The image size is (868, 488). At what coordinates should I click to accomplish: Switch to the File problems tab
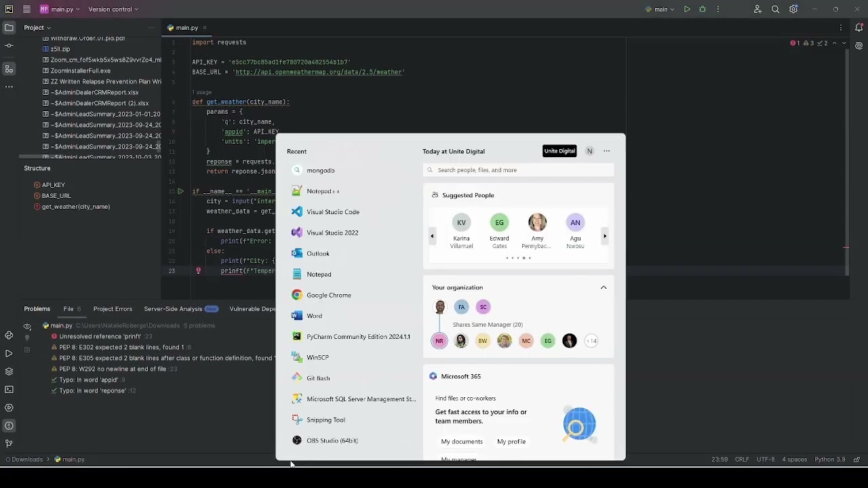(72, 309)
